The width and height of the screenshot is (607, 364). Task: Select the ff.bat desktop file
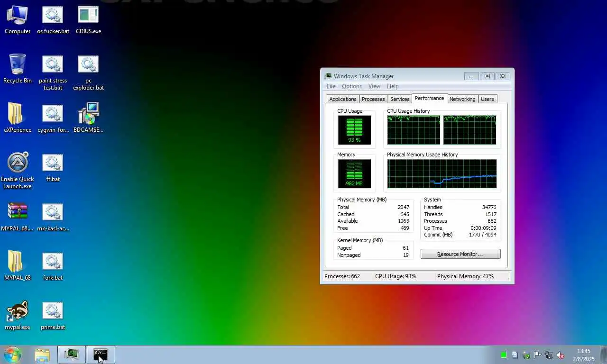coord(53,168)
